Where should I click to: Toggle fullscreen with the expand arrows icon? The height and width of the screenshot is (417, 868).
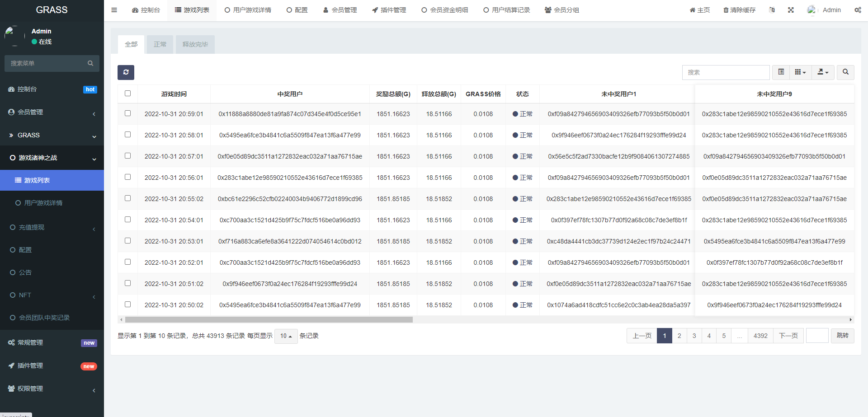(791, 10)
